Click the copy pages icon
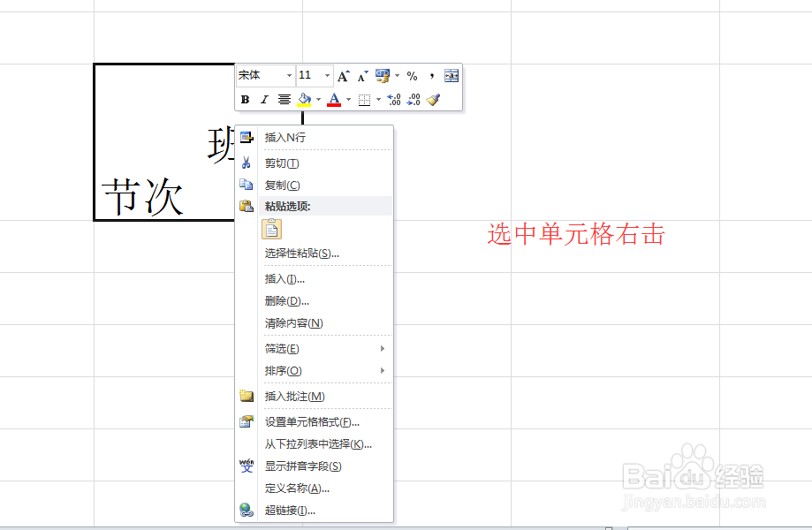812x530 pixels. point(247,185)
